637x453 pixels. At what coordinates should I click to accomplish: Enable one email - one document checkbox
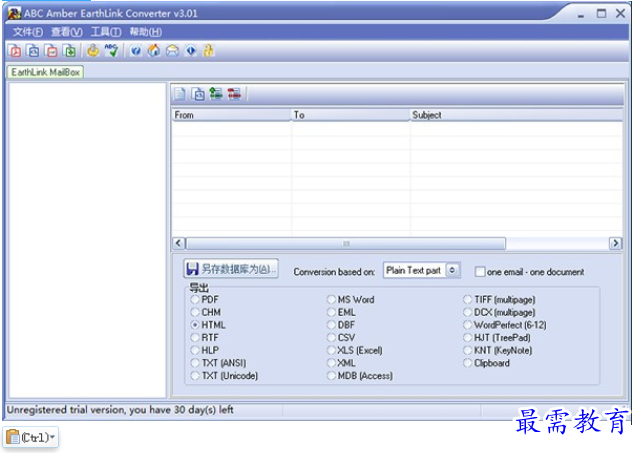coord(480,271)
